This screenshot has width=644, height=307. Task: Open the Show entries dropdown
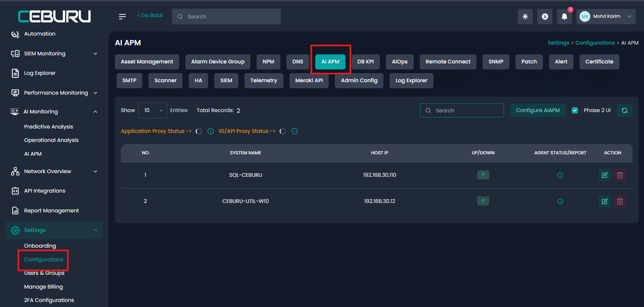152,110
